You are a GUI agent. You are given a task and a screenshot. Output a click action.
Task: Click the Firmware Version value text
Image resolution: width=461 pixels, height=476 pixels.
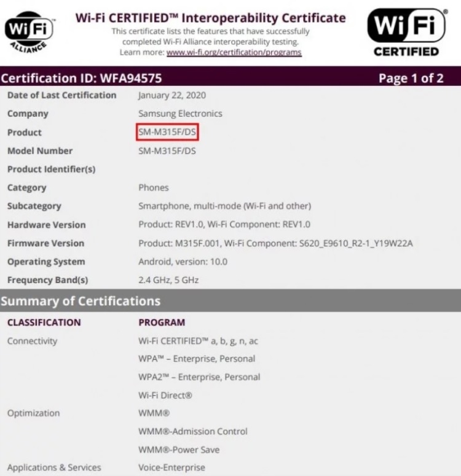[x=275, y=243]
